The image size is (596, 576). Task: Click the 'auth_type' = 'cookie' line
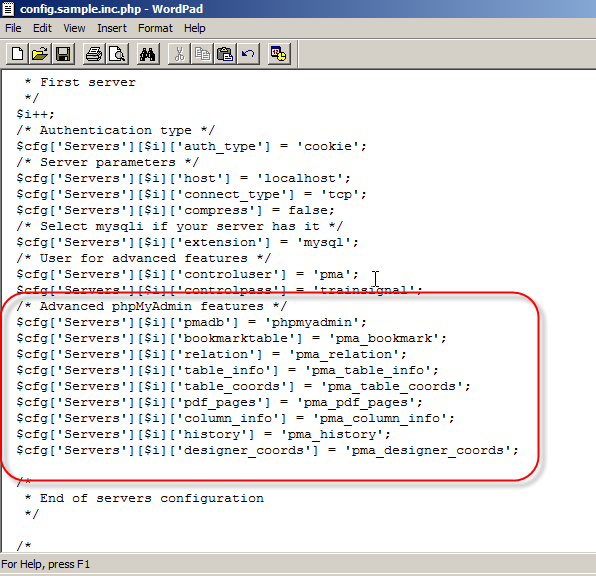(x=192, y=146)
